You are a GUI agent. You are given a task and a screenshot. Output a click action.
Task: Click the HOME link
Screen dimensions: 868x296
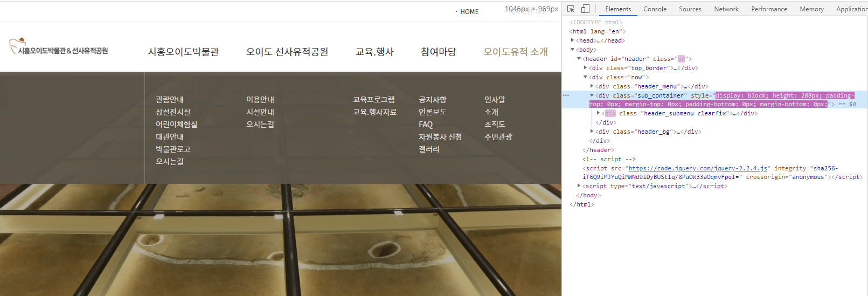(x=469, y=12)
